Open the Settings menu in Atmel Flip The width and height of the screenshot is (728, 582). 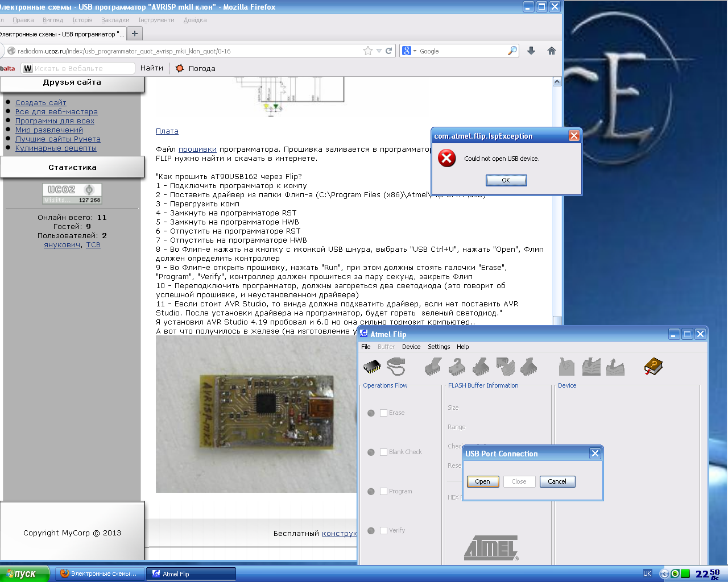point(439,347)
